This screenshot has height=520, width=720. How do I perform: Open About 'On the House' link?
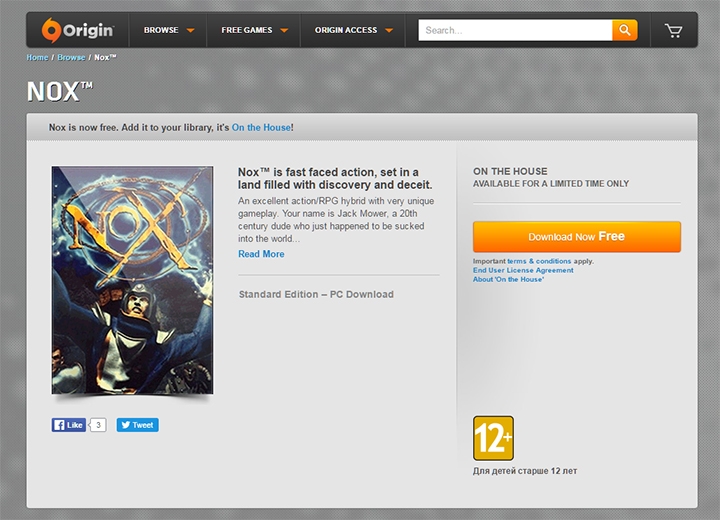click(508, 279)
